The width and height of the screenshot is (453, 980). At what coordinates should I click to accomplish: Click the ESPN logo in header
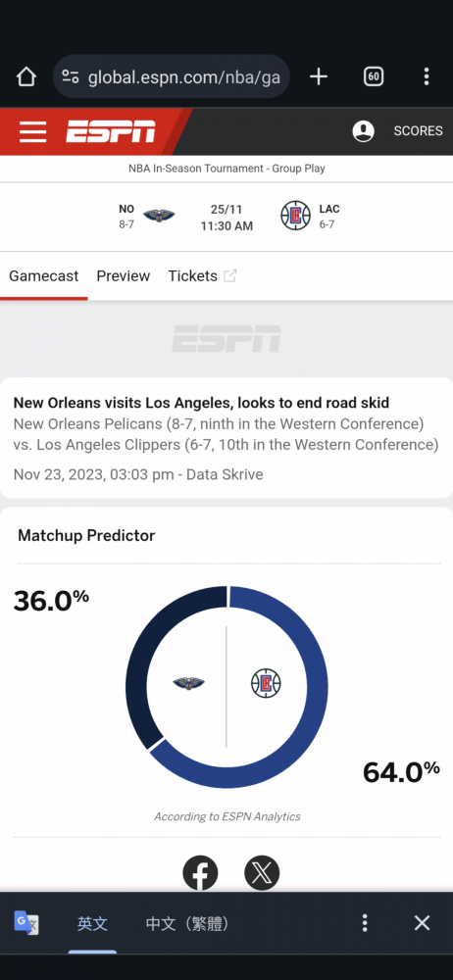point(111,131)
